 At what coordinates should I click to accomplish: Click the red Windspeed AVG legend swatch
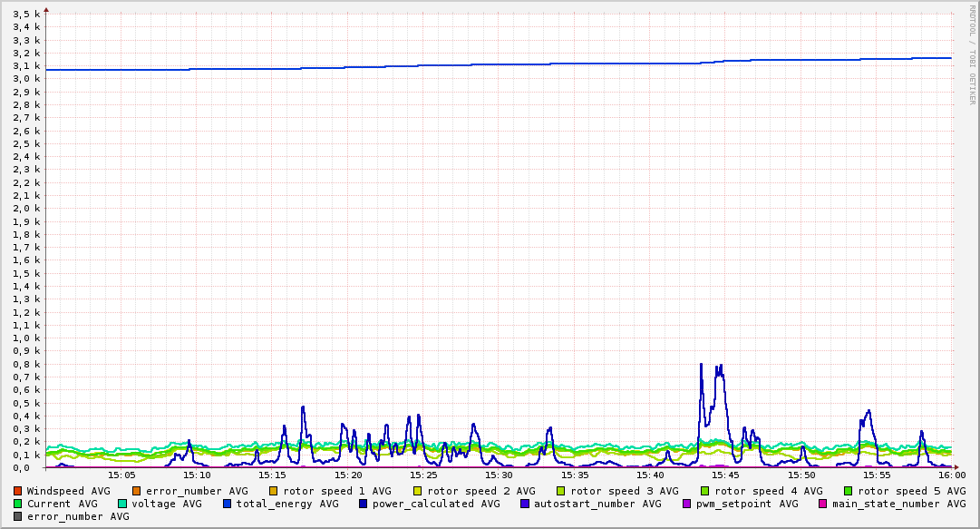coord(17,492)
